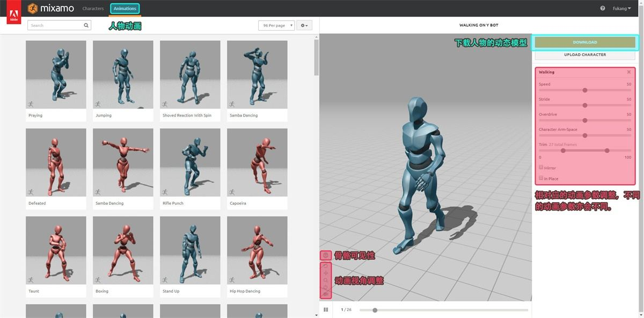Viewport: 644px width, 318px height.
Task: Close the Walking parameters panel
Action: [629, 72]
